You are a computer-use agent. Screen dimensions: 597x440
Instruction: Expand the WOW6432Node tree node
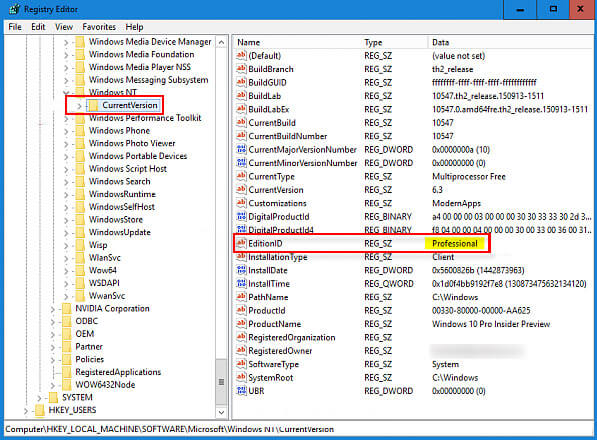click(x=53, y=385)
